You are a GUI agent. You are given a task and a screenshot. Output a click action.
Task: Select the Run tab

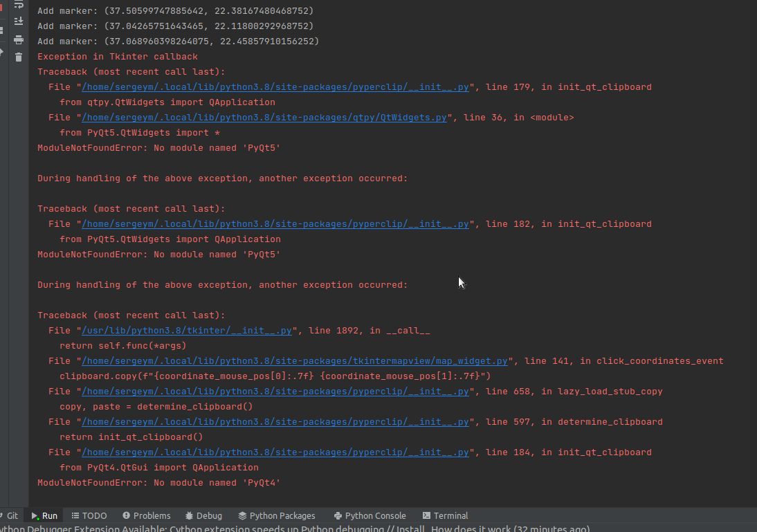(x=44, y=515)
